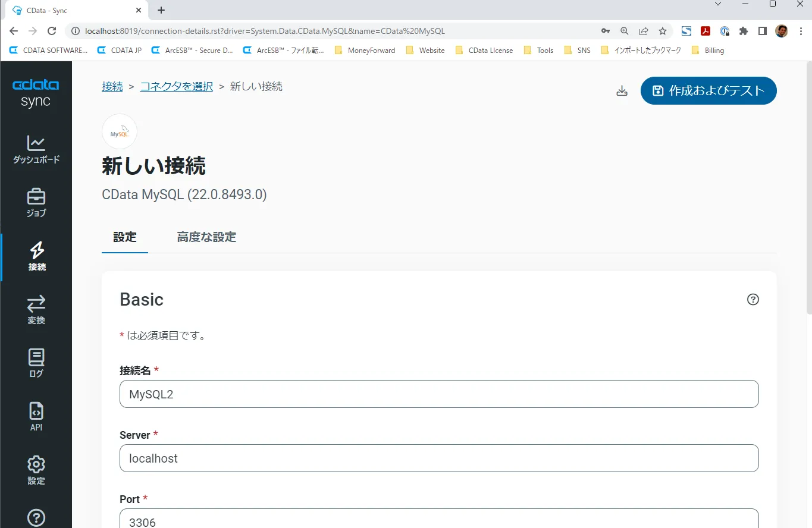This screenshot has width=812, height=528.
Task: Open the コネクタを選択 breadcrumb link
Action: pos(175,86)
